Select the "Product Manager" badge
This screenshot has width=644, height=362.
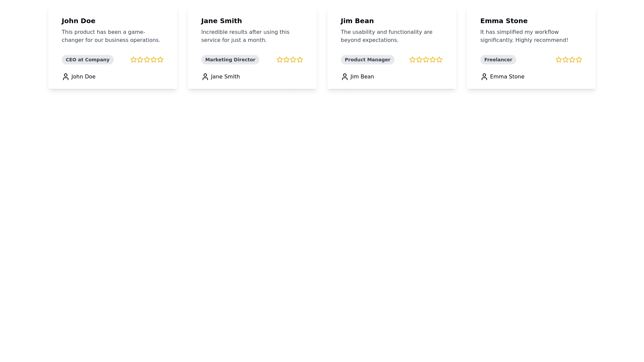pyautogui.click(x=367, y=60)
